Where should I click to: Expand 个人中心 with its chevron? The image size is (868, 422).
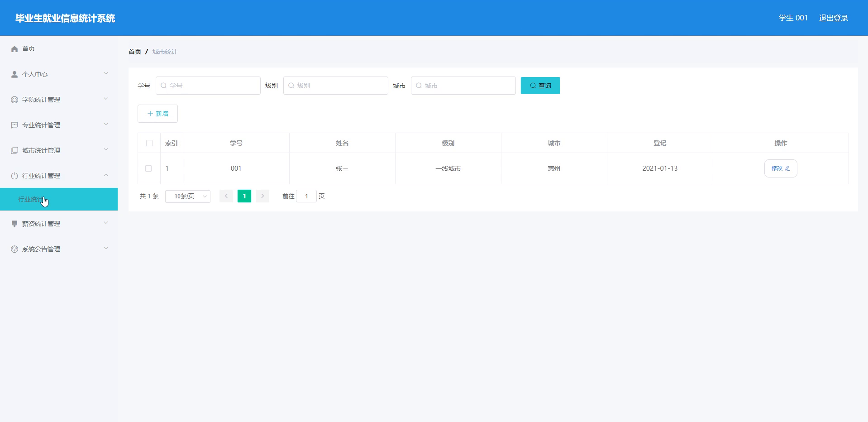pos(106,73)
